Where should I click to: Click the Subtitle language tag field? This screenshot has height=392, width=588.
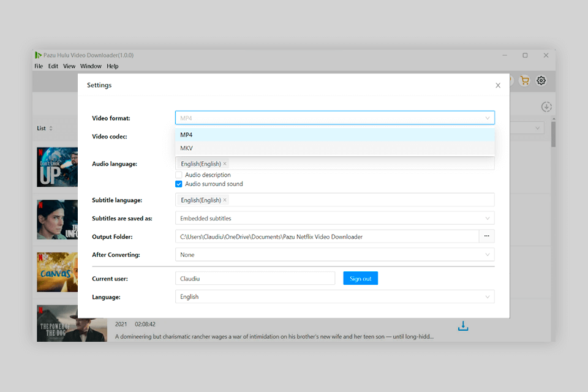[335, 200]
